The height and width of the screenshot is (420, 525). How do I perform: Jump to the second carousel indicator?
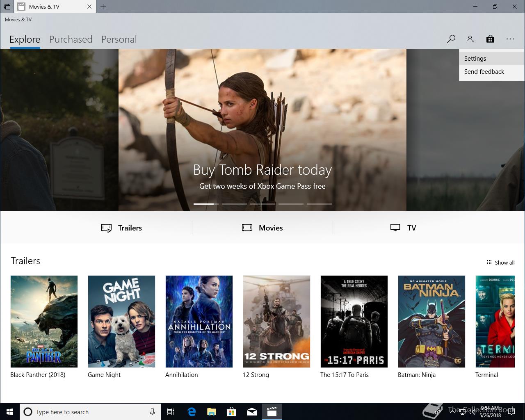click(x=234, y=204)
